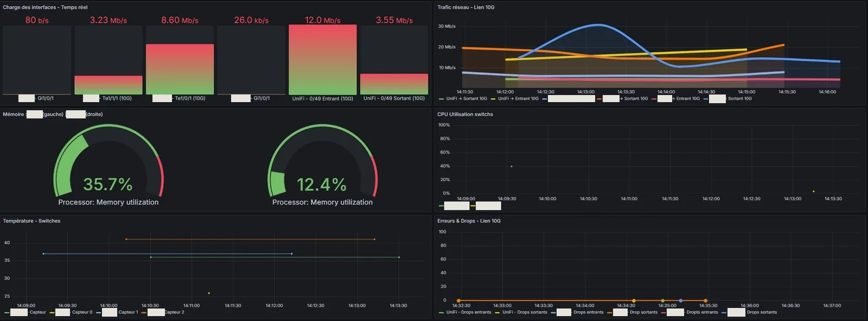
Task: Toggle the 'UniFi → Sortant 10G' legend series
Action: (463, 99)
